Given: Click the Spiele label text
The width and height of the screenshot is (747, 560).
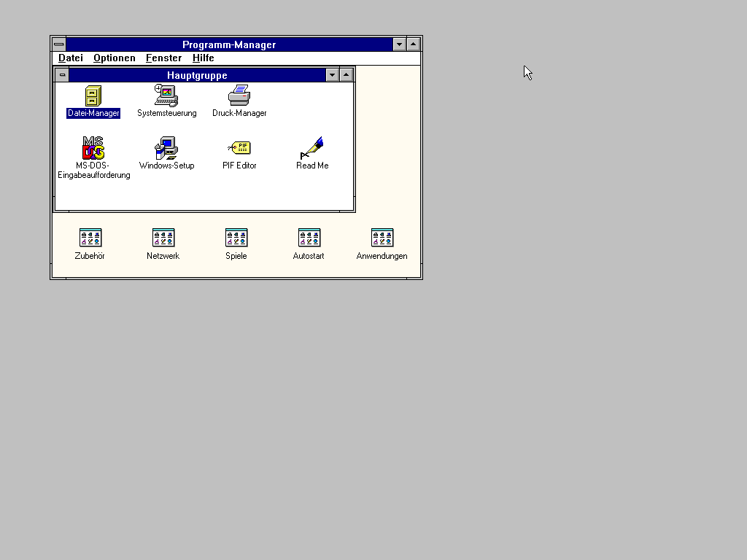Looking at the screenshot, I should click(x=236, y=256).
